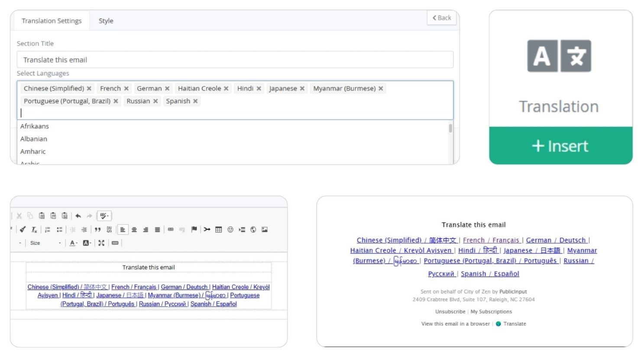The height and width of the screenshot is (357, 644).
Task: Insert an anchor with the flag icon
Action: [x=194, y=230]
